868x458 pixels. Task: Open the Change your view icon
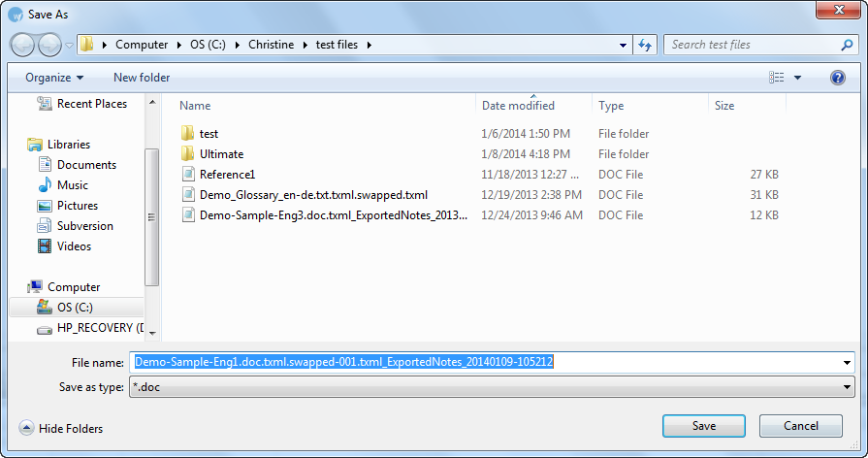point(776,78)
